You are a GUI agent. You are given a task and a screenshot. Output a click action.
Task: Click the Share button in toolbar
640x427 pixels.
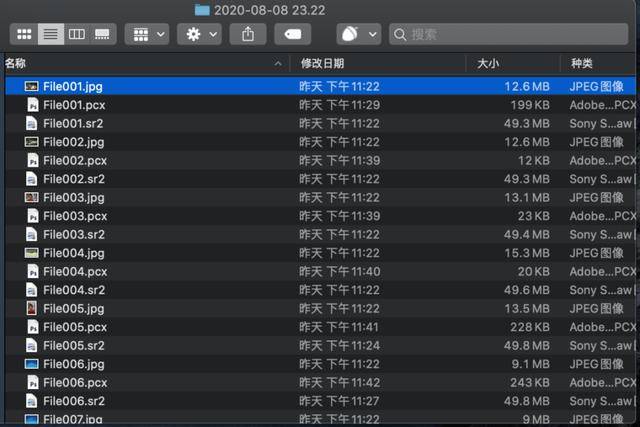point(247,34)
